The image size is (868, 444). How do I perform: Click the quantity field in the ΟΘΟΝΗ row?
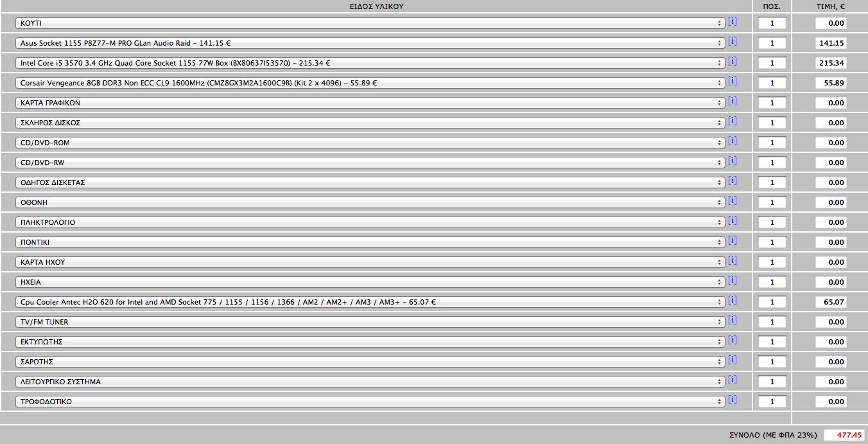pyautogui.click(x=772, y=202)
